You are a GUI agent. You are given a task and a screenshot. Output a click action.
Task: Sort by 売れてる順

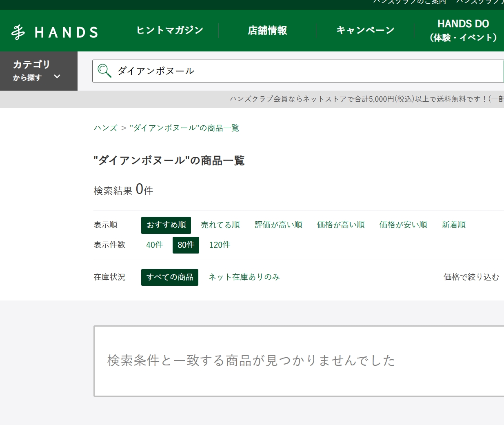tap(220, 225)
